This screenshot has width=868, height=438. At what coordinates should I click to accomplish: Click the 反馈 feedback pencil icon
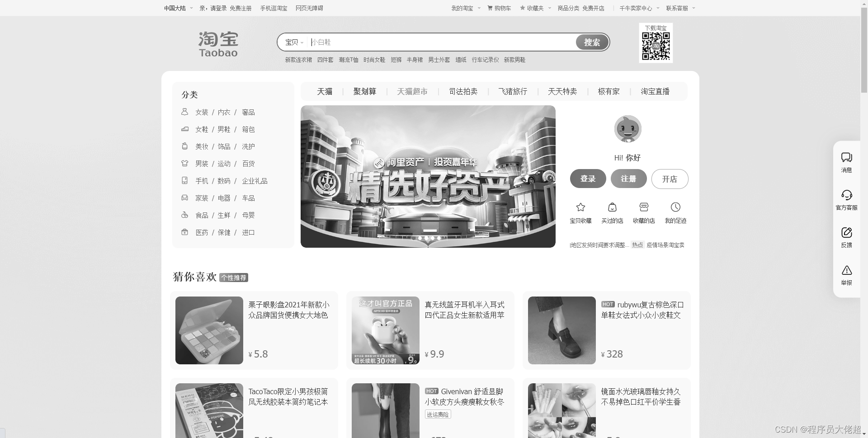click(x=846, y=232)
